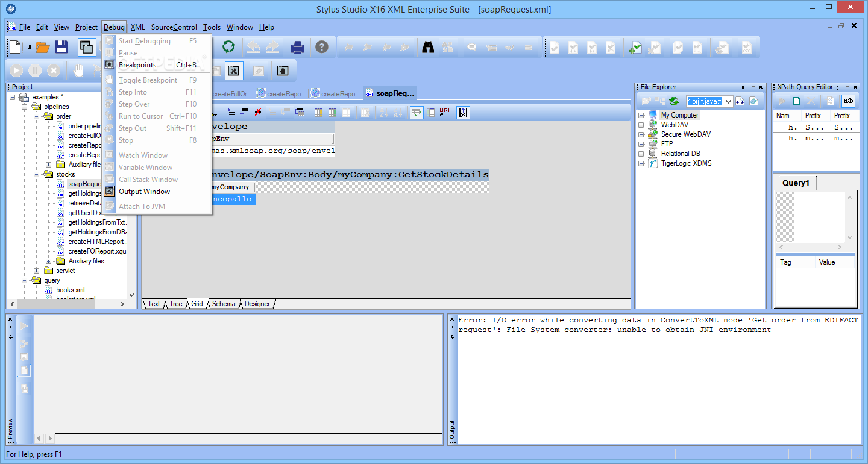Switch to the Tree view tab
This screenshot has height=464, width=868.
click(x=176, y=304)
